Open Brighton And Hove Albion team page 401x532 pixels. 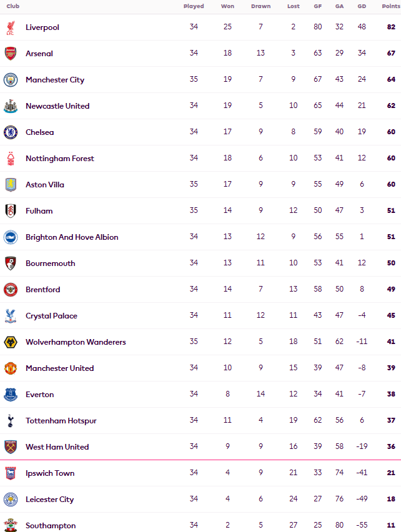pos(72,237)
